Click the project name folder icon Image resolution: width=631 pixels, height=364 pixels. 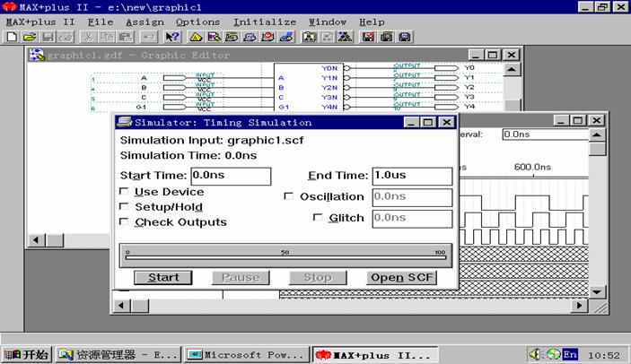pyautogui.click(x=310, y=37)
